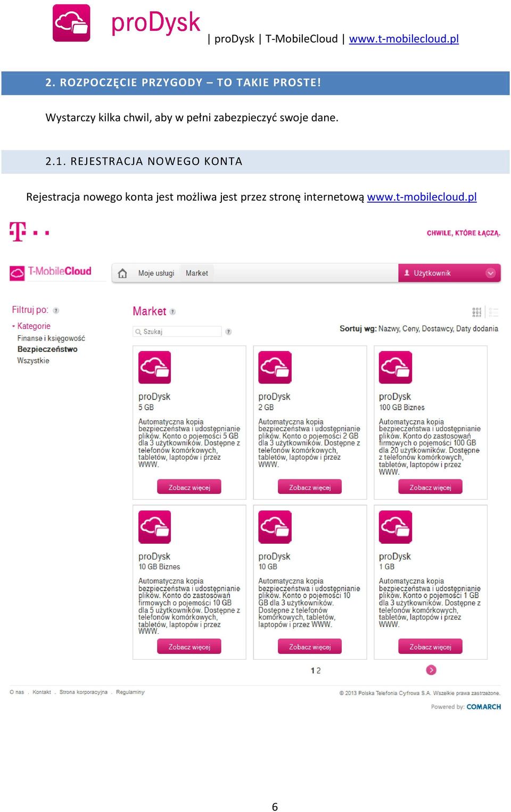This screenshot has height=812, width=511.
Task: Click help icon next to search field
Action: 228,332
